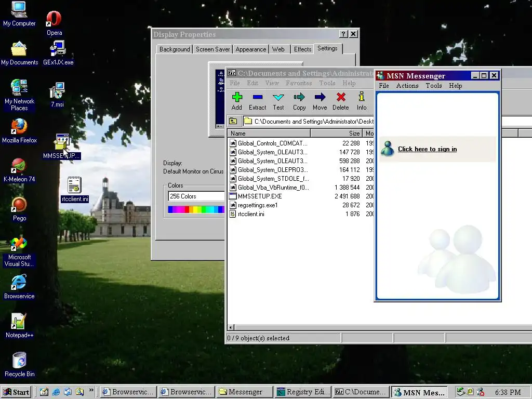Select My Network Places icon

coord(19,95)
